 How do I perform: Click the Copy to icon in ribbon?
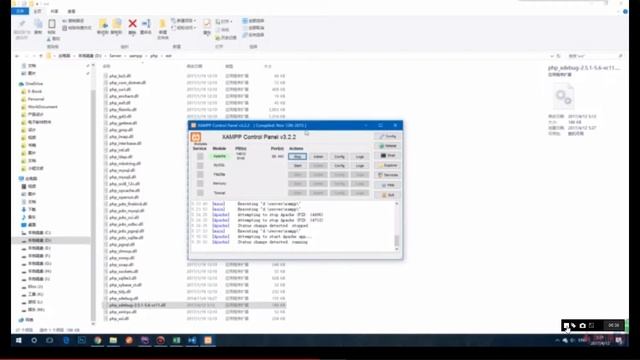(x=116, y=27)
